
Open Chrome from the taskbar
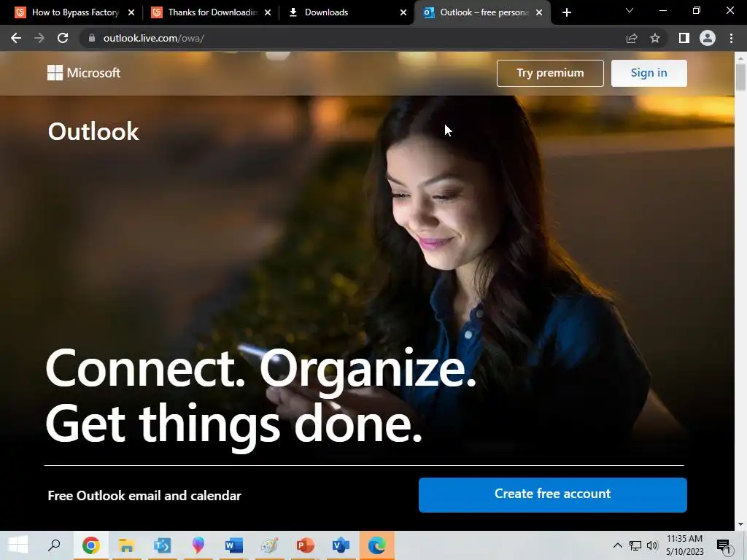pyautogui.click(x=91, y=545)
